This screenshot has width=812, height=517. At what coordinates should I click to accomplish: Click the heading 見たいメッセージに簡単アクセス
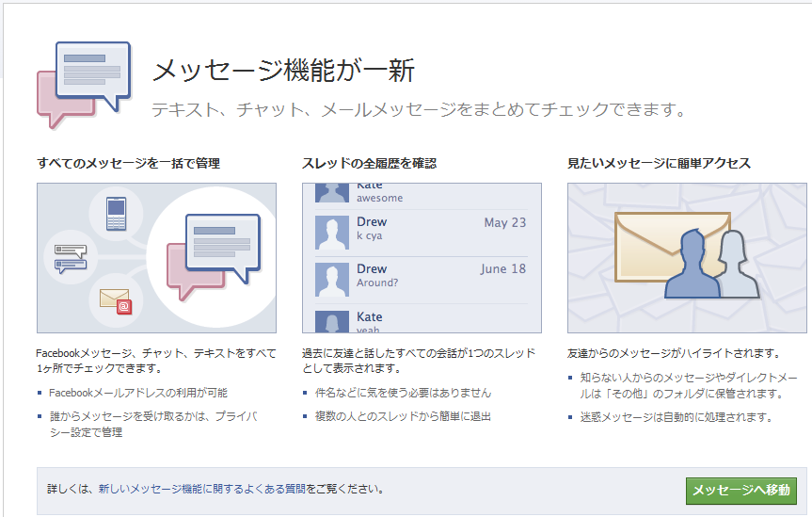tap(659, 164)
